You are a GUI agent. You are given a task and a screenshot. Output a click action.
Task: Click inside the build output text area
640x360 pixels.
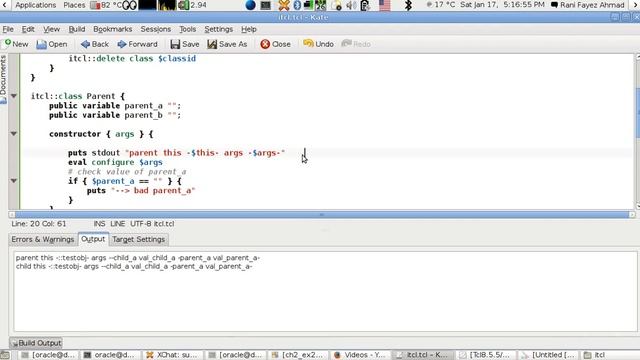(x=325, y=291)
